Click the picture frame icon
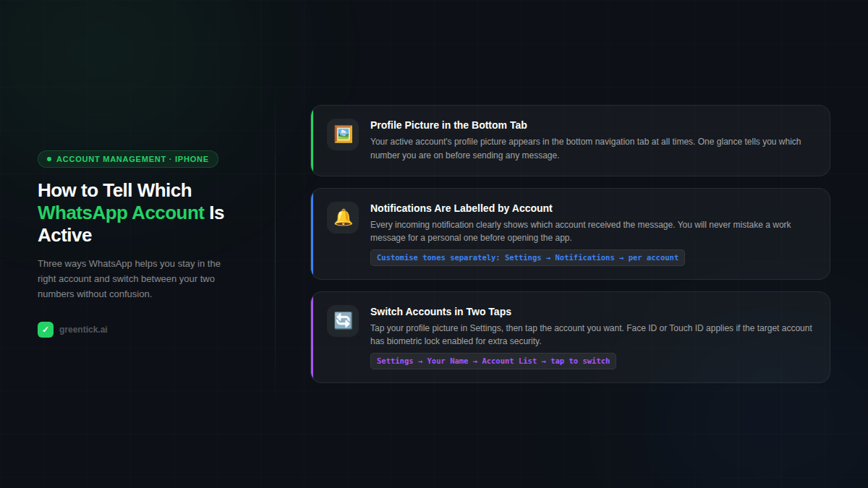868x488 pixels. (x=343, y=134)
